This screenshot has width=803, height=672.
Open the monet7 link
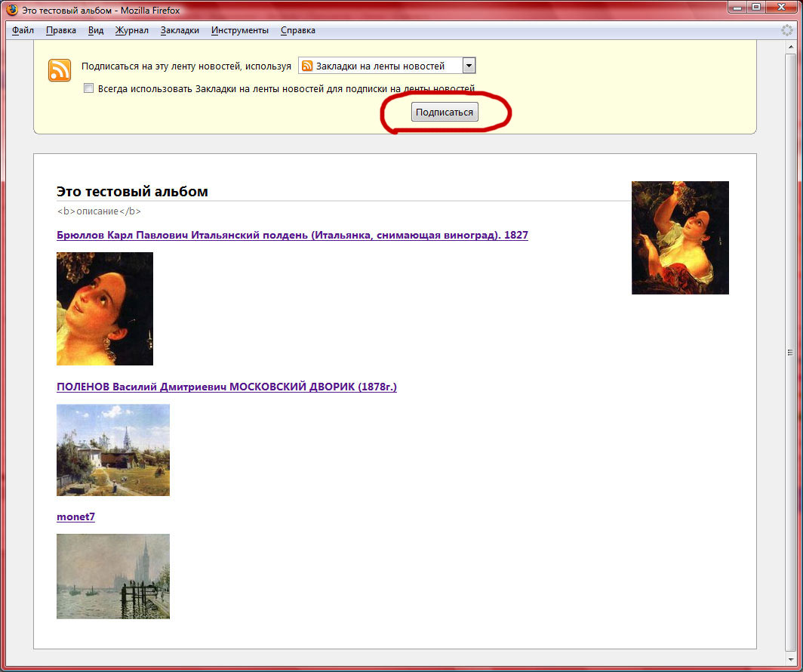[x=75, y=516]
